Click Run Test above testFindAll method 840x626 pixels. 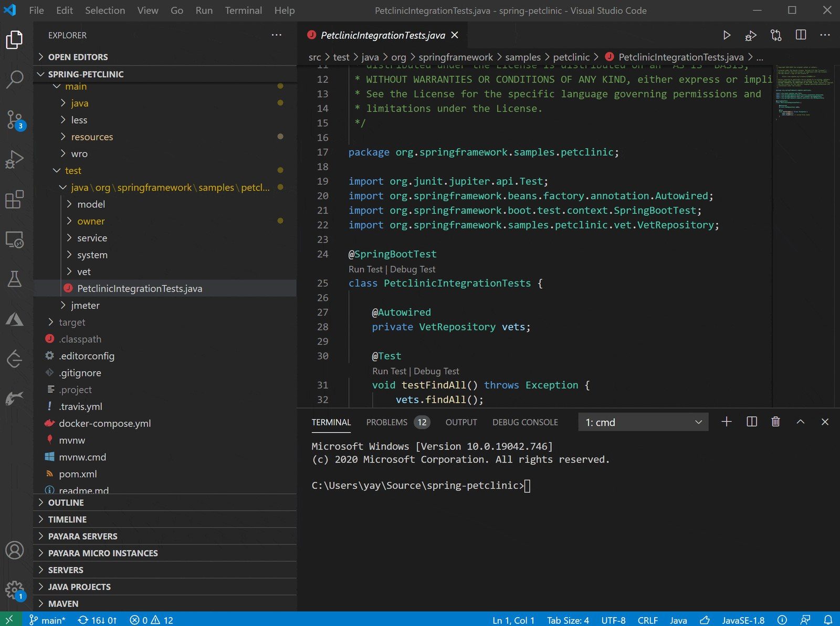tap(389, 371)
